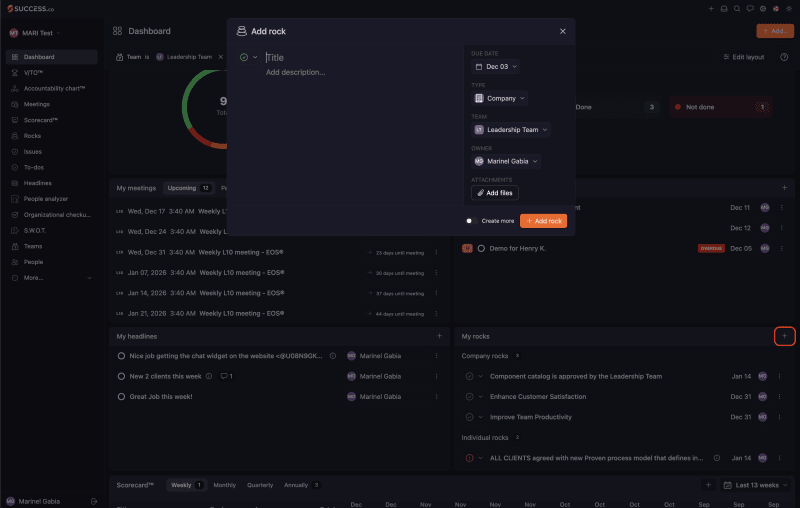Viewport: 800px width, 508px height.
Task: Add a rock with the My rocks plus icon
Action: tap(784, 336)
